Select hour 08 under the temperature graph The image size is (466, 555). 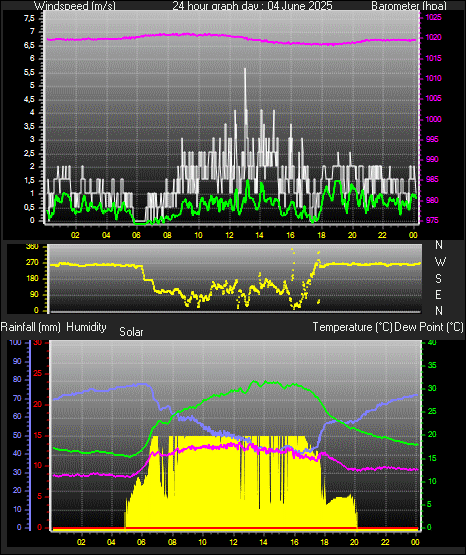[172, 542]
